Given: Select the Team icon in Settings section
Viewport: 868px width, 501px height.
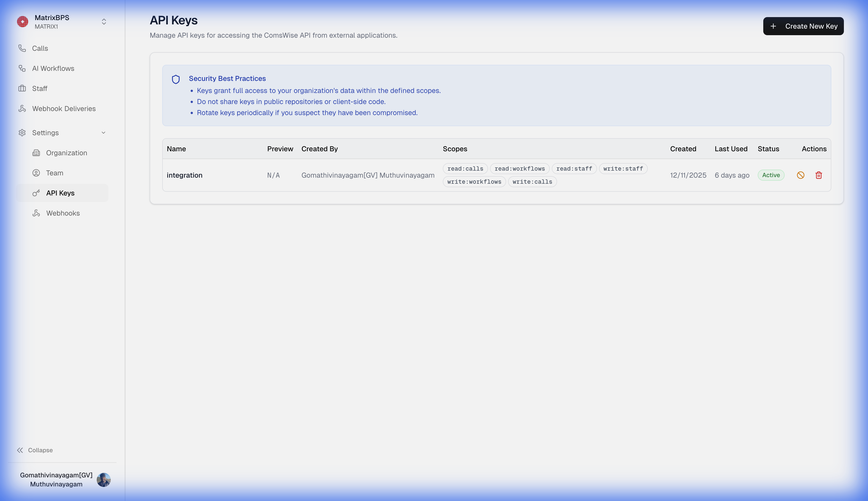Looking at the screenshot, I should coord(36,173).
